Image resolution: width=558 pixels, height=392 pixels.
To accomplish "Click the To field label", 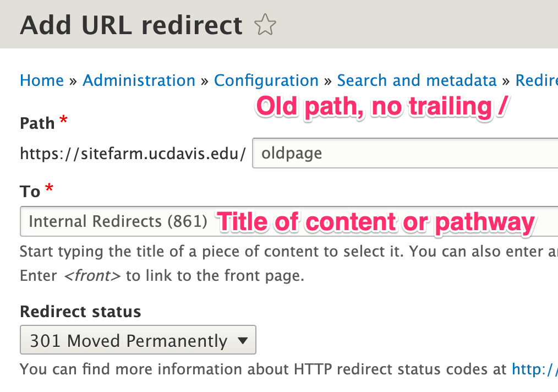I will click(x=30, y=192).
